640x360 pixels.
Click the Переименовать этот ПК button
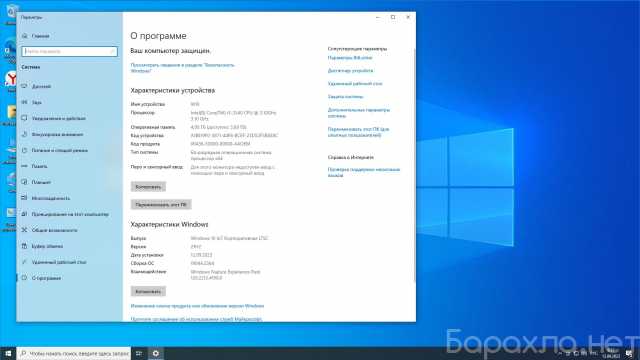coord(161,204)
